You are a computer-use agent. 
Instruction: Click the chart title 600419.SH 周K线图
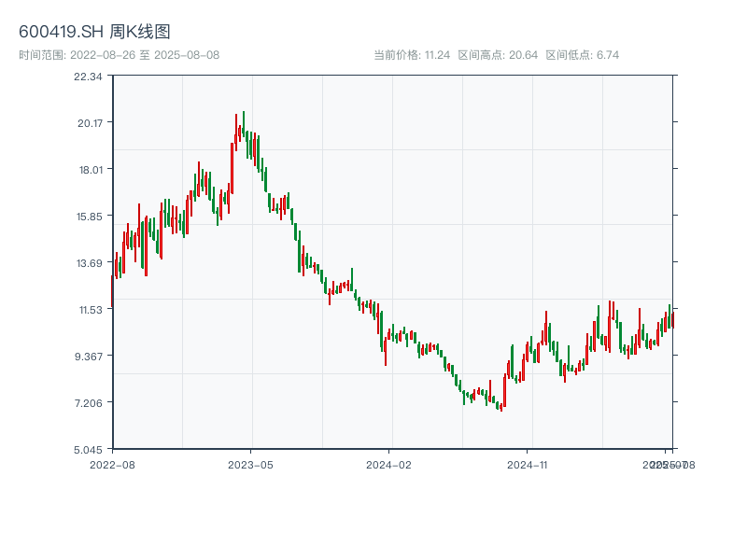pyautogui.click(x=94, y=32)
